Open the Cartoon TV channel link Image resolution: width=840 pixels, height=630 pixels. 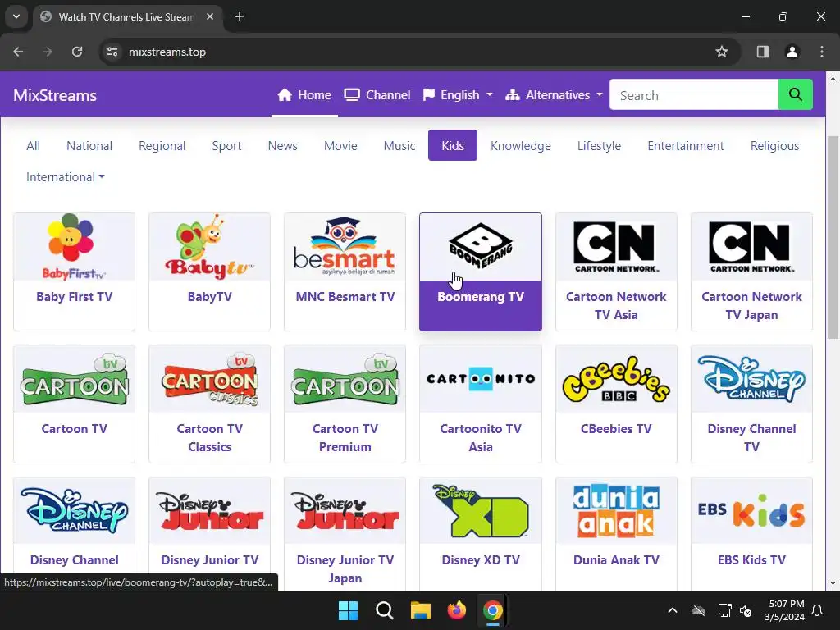[75, 428]
